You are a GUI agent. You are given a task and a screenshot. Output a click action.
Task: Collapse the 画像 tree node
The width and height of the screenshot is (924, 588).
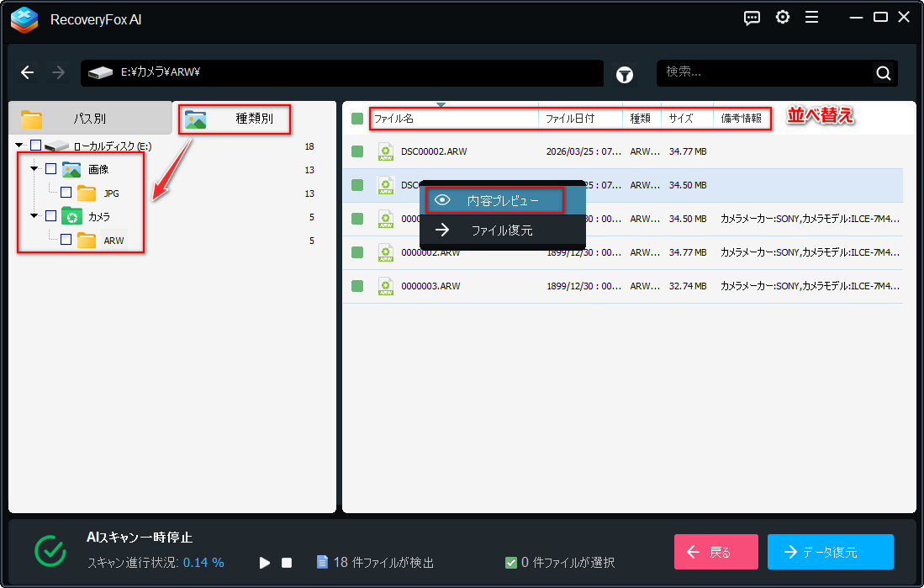pyautogui.click(x=34, y=169)
